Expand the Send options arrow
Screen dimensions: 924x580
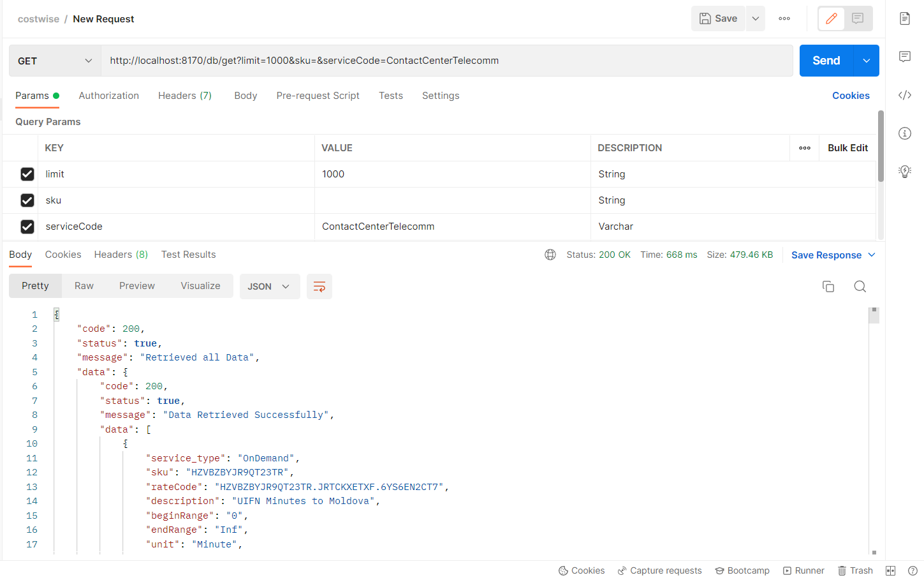[x=866, y=61]
